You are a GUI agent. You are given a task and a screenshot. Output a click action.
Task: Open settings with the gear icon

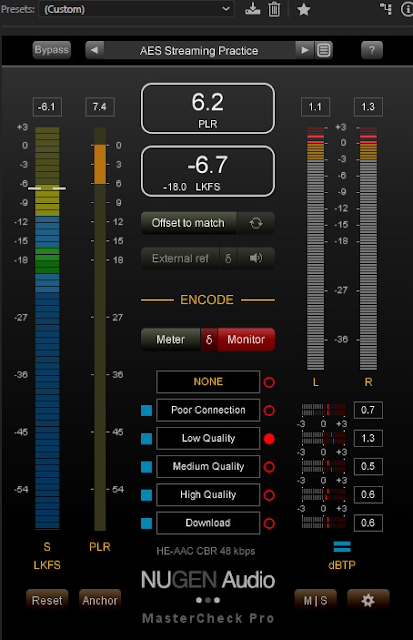[368, 600]
